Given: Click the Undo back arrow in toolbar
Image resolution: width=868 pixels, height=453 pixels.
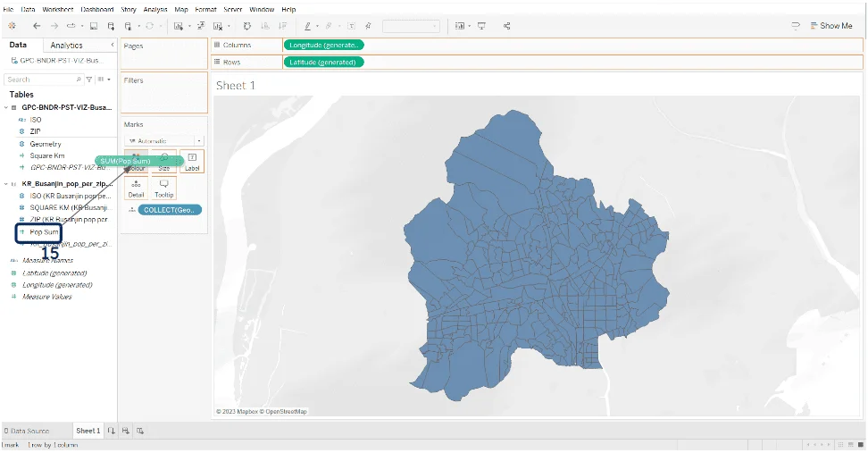Looking at the screenshot, I should click(x=36, y=26).
